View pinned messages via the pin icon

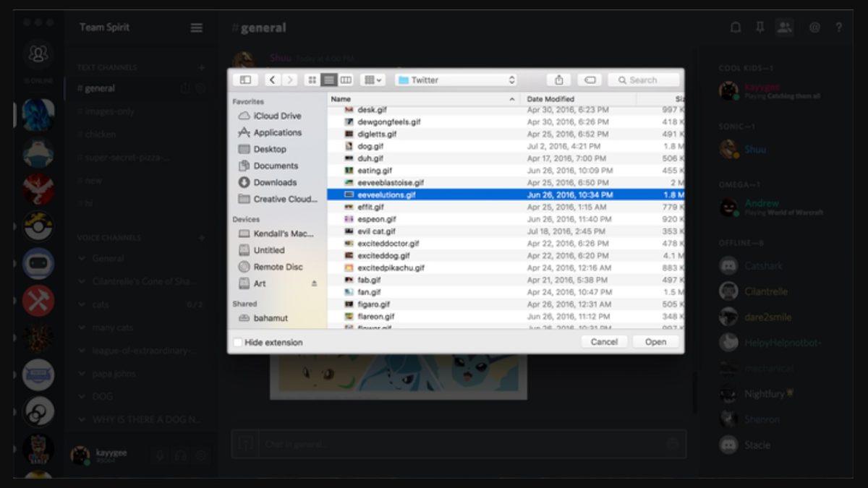(x=761, y=26)
